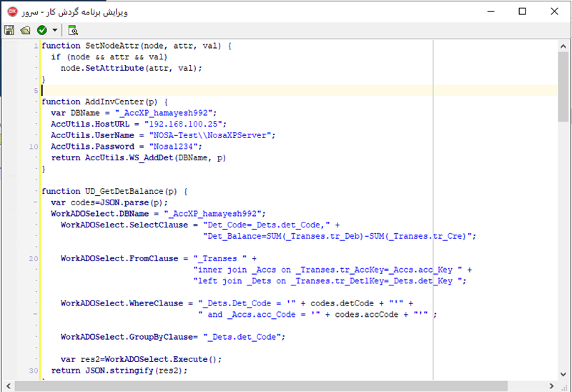Open the Find magnifier tool in toolbar

[73, 30]
